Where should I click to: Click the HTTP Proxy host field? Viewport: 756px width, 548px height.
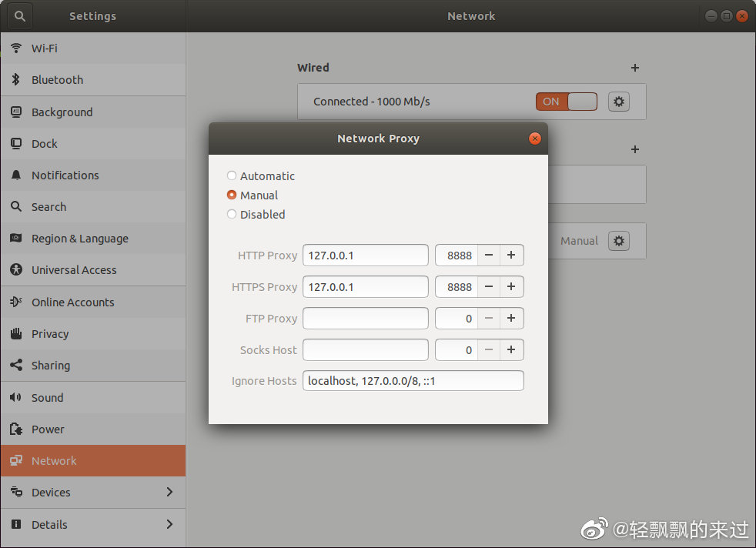point(366,255)
